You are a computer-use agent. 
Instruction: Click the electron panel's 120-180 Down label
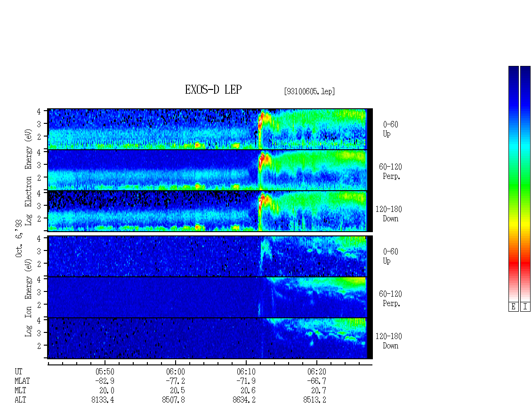tap(389, 214)
